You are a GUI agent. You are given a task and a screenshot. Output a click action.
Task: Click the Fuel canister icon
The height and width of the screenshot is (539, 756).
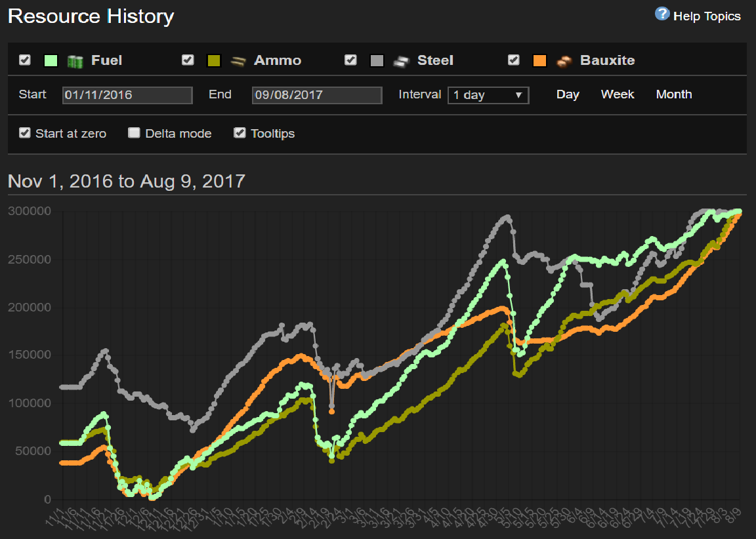click(x=75, y=61)
